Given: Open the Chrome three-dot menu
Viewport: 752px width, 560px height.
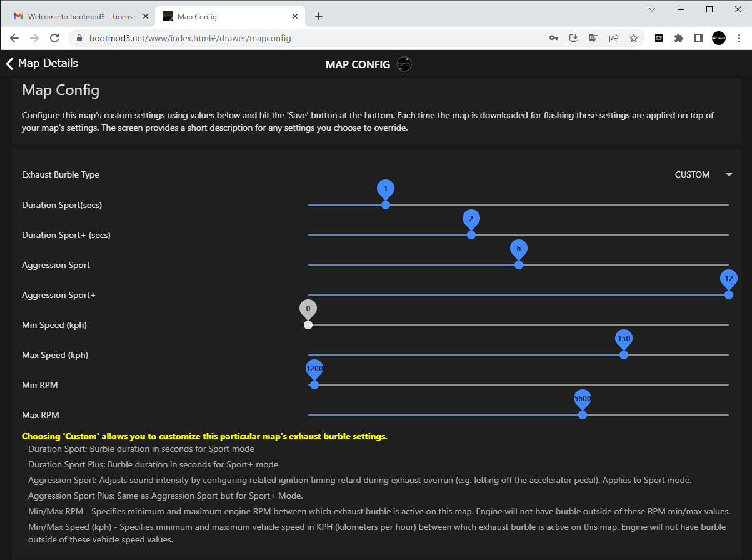Looking at the screenshot, I should tap(739, 38).
